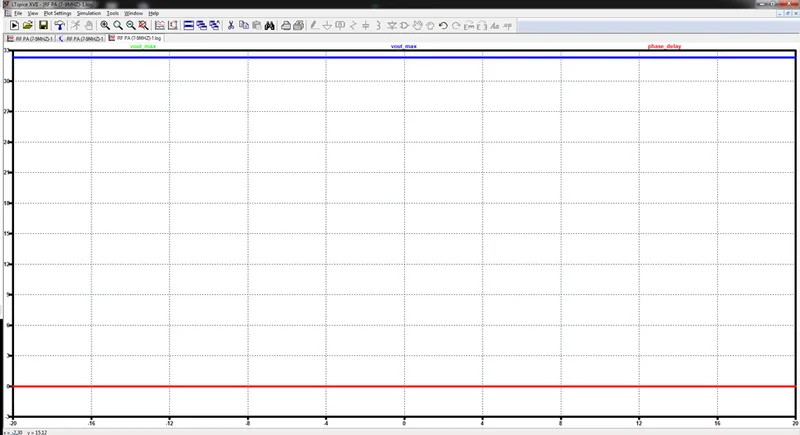Click the Paste clipboard icon
This screenshot has width=800, height=435.
point(257,25)
